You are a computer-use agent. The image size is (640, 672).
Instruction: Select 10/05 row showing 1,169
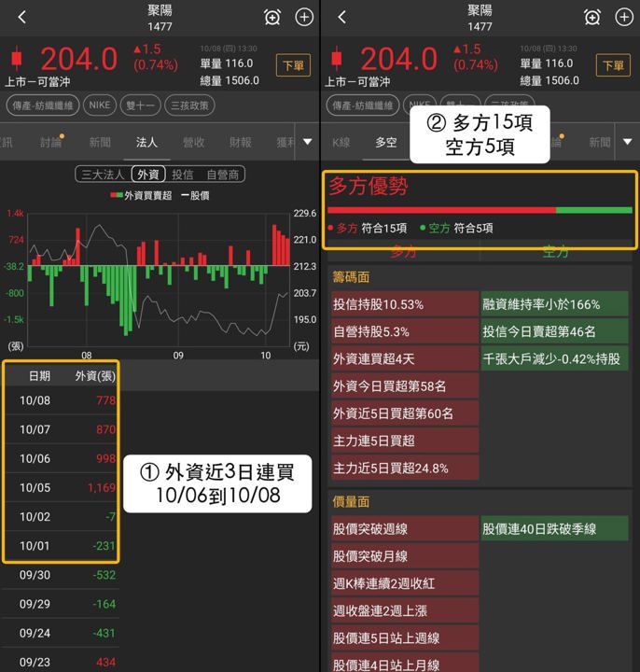click(x=61, y=488)
